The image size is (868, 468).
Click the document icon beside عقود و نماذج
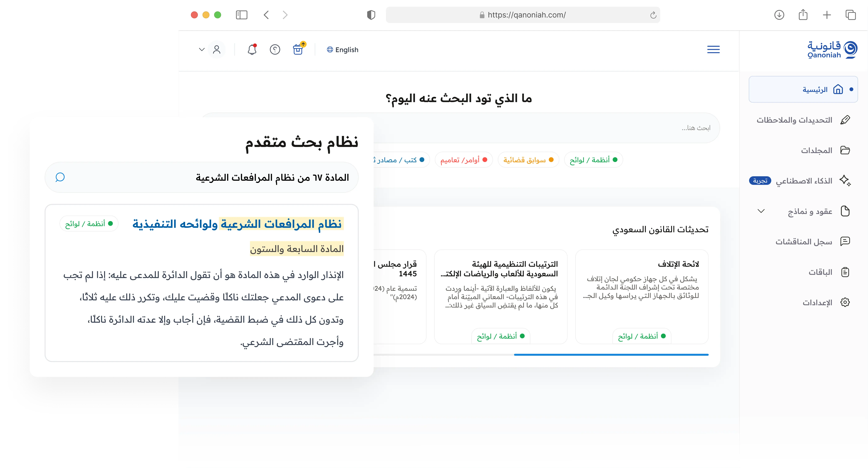pyautogui.click(x=845, y=211)
